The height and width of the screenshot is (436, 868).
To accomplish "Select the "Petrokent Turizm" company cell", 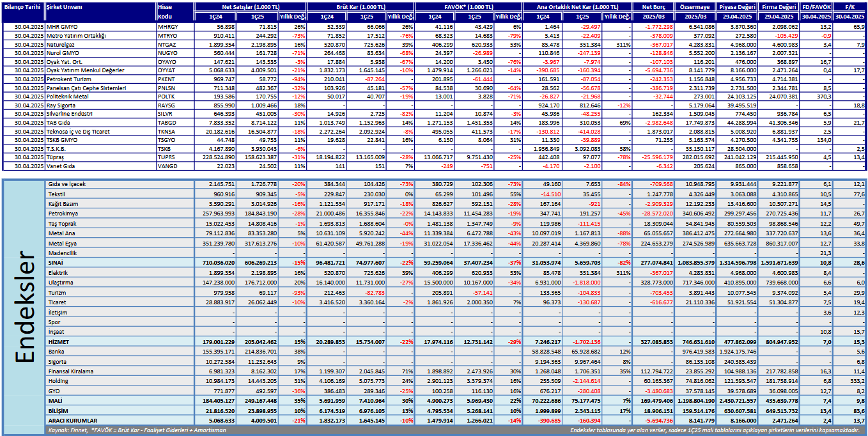I will click(x=68, y=79).
